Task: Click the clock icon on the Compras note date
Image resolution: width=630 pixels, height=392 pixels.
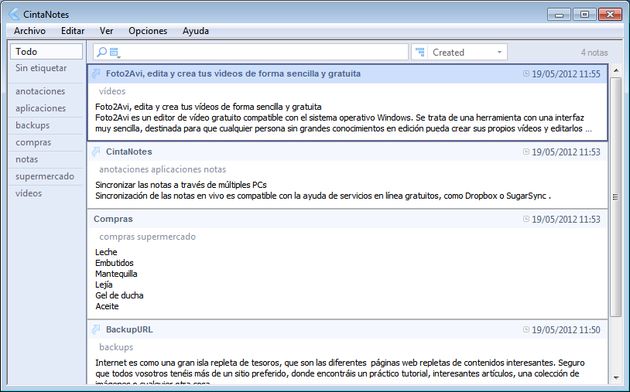Action: 526,219
